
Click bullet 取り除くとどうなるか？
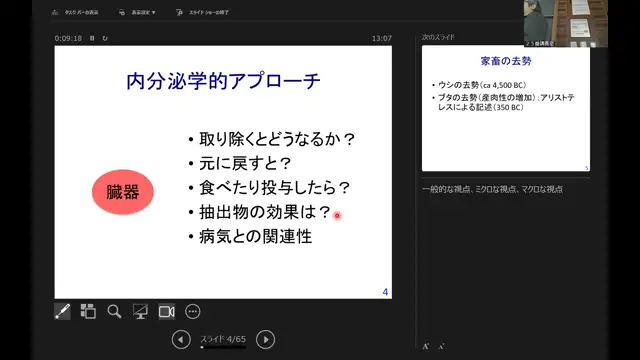click(277, 139)
